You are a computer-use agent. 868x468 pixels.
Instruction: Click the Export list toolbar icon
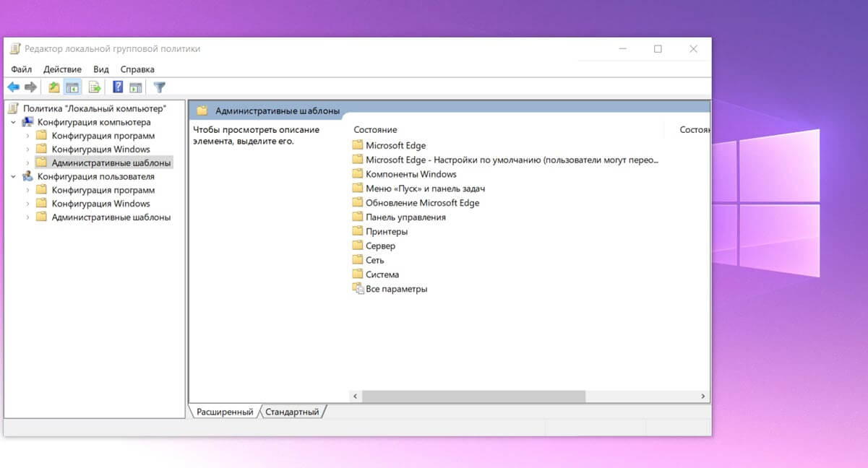coord(94,87)
